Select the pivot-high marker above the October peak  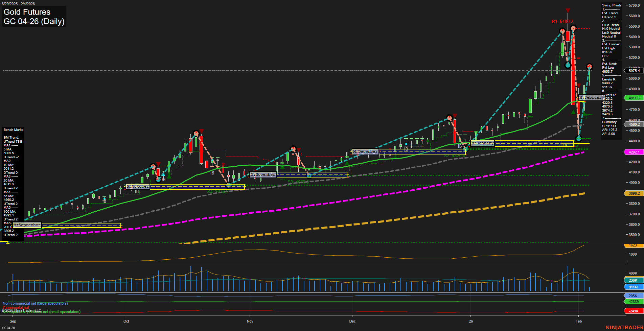[x=195, y=134]
